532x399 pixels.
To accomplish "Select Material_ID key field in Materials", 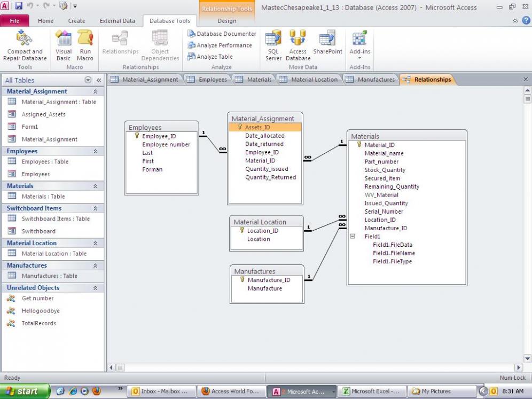I will tap(379, 145).
